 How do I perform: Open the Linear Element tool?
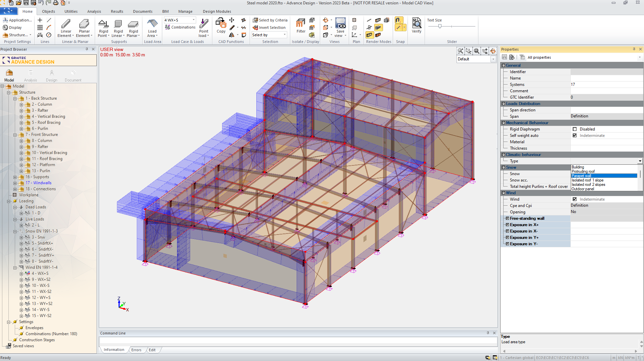[66, 28]
